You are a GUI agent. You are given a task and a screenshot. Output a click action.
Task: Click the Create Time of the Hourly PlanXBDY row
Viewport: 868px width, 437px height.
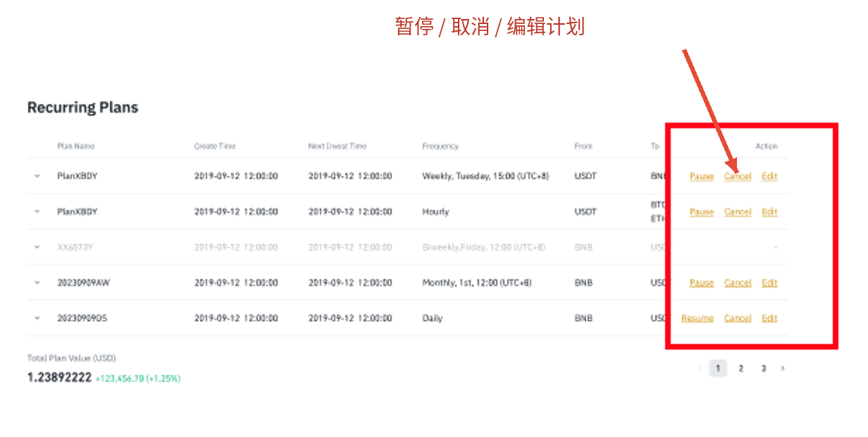(236, 211)
